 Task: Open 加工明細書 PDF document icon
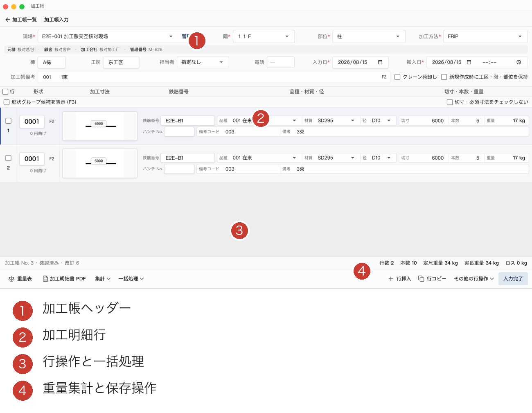[45, 279]
